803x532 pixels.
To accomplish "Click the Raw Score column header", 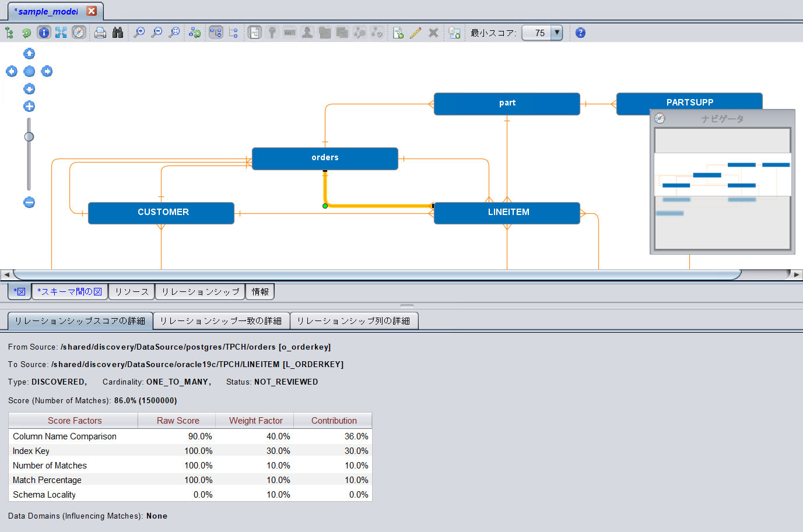I will [177, 421].
